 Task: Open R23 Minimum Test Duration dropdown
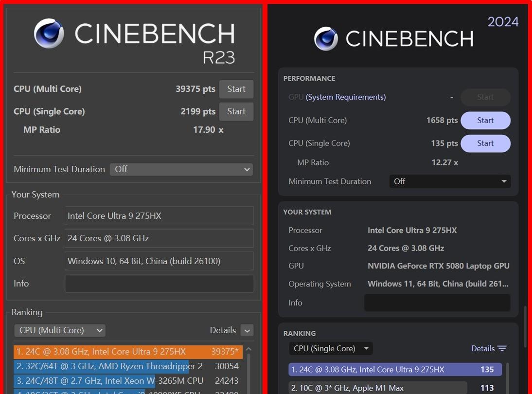coord(181,169)
